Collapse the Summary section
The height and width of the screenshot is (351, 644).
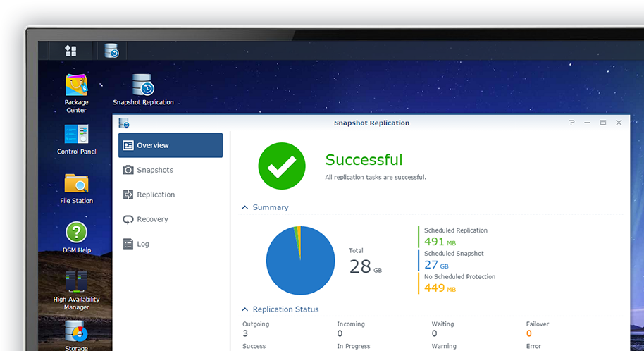tap(245, 207)
